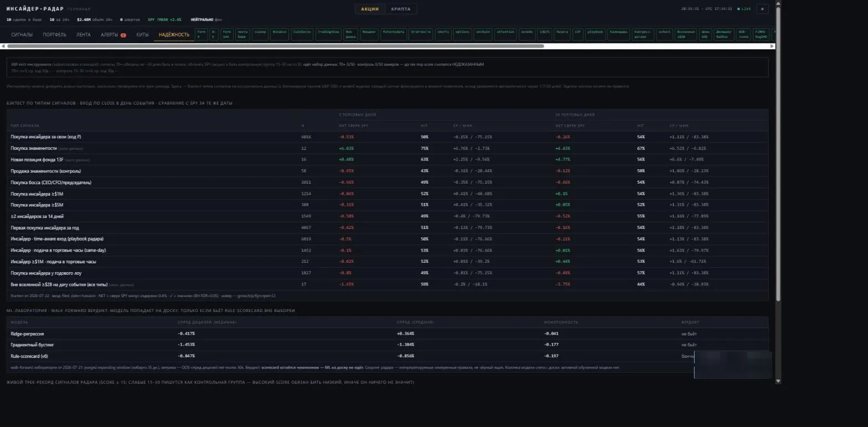Click the theme toggle icon beside LIVE
The width and height of the screenshot is (868, 427).
point(762,9)
